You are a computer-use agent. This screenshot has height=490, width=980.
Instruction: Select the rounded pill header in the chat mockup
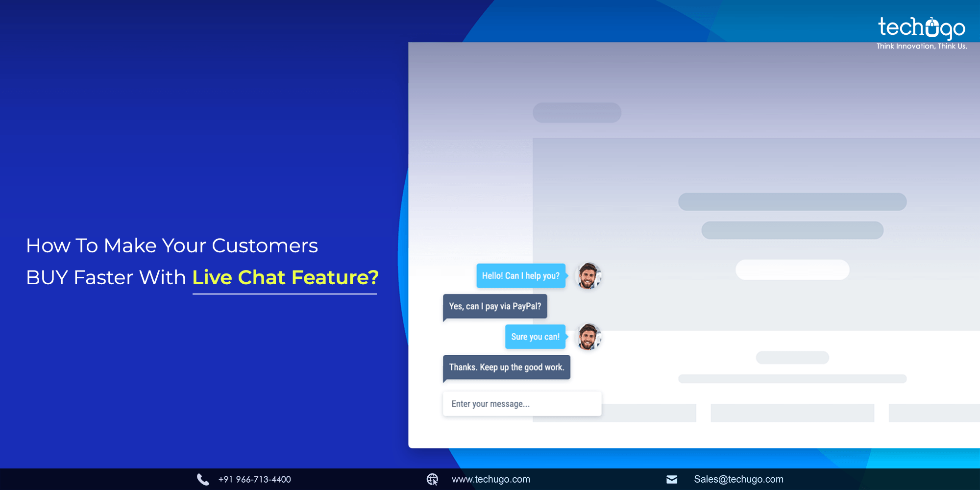(x=577, y=112)
